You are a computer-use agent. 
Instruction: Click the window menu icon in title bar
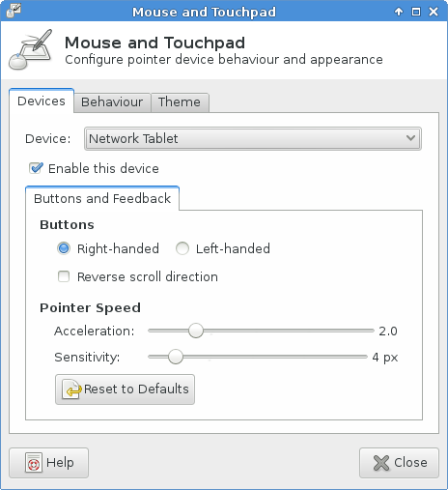point(14,11)
